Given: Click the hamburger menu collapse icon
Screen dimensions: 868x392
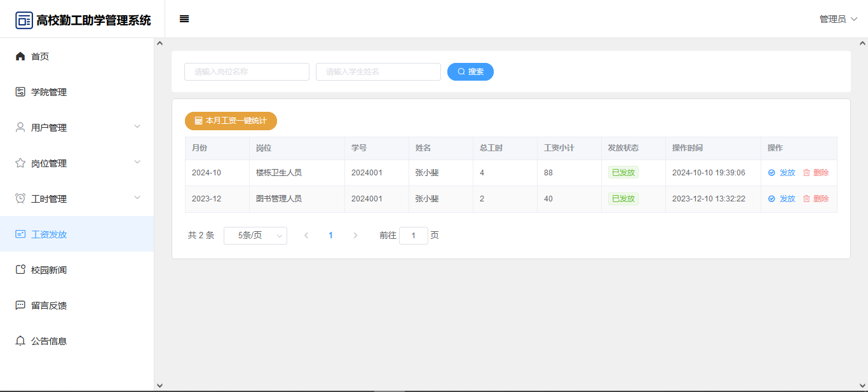Looking at the screenshot, I should pos(184,19).
